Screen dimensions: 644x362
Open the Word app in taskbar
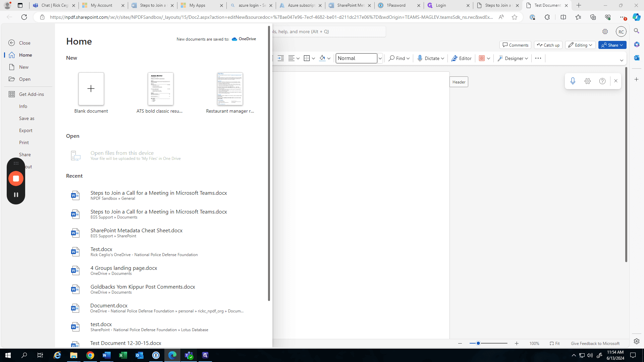pos(107,355)
